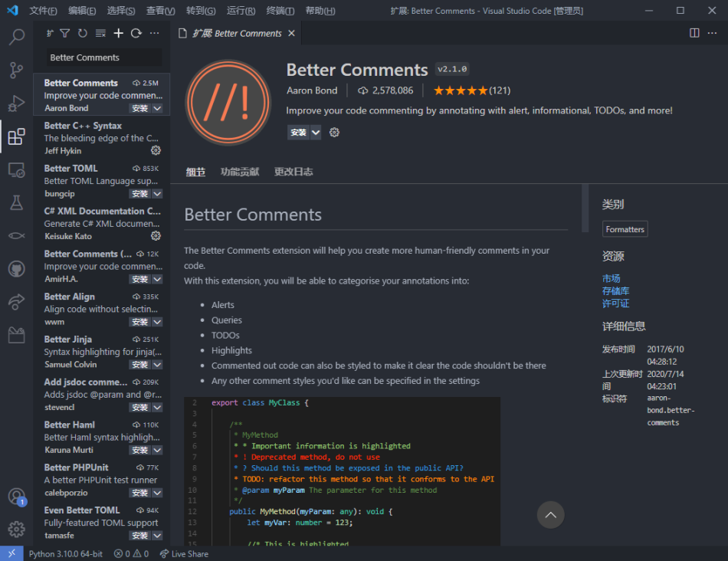Screen dimensions: 728x561
Task: Expand install dropdown for Better TOML
Action: click(x=157, y=194)
